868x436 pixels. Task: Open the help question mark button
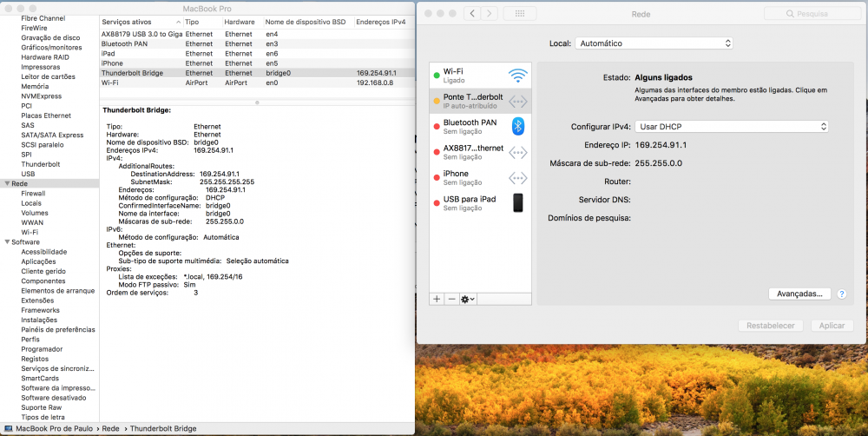(842, 294)
